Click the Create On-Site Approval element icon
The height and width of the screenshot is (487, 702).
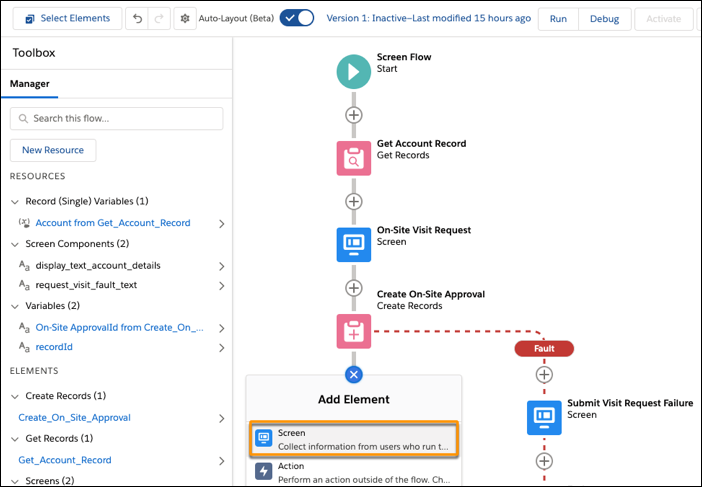353,330
